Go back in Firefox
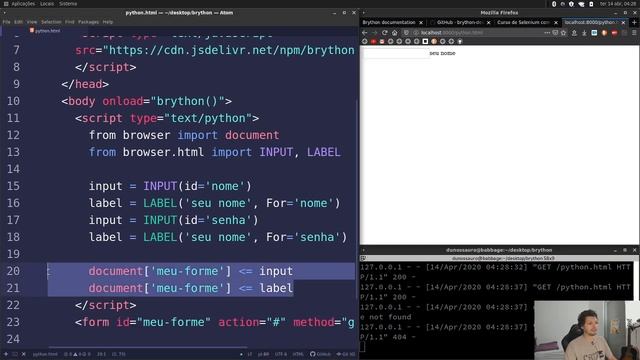The height and width of the screenshot is (360, 640). point(365,33)
